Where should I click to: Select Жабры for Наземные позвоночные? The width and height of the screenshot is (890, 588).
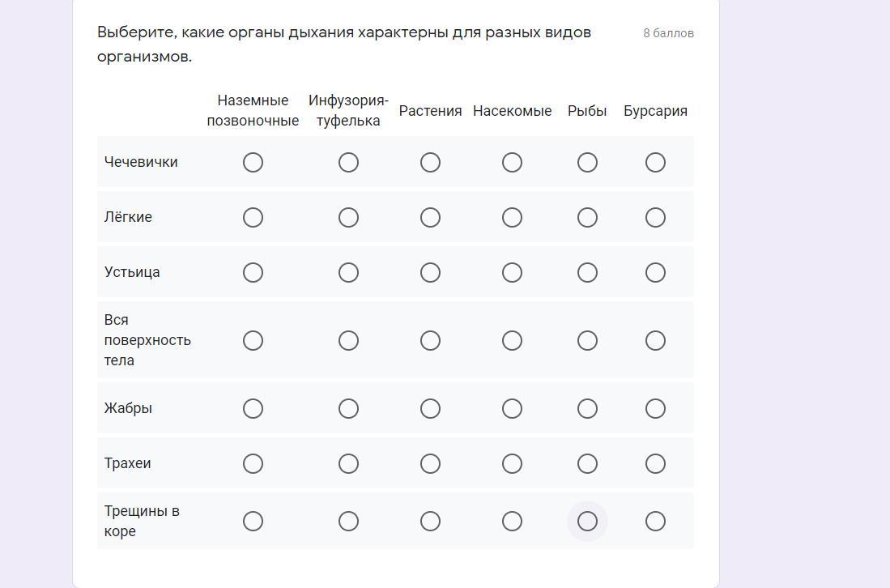[253, 409]
